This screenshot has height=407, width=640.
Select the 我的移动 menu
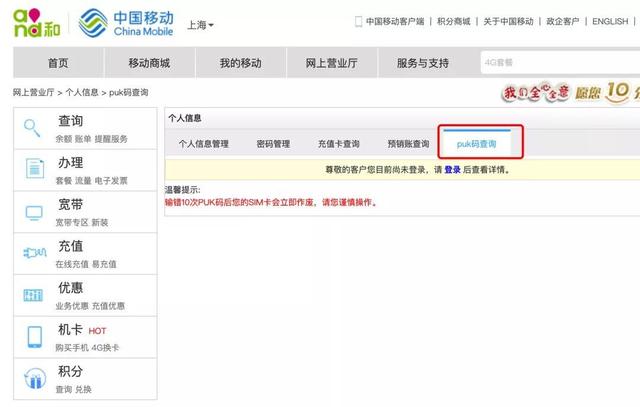pyautogui.click(x=240, y=63)
